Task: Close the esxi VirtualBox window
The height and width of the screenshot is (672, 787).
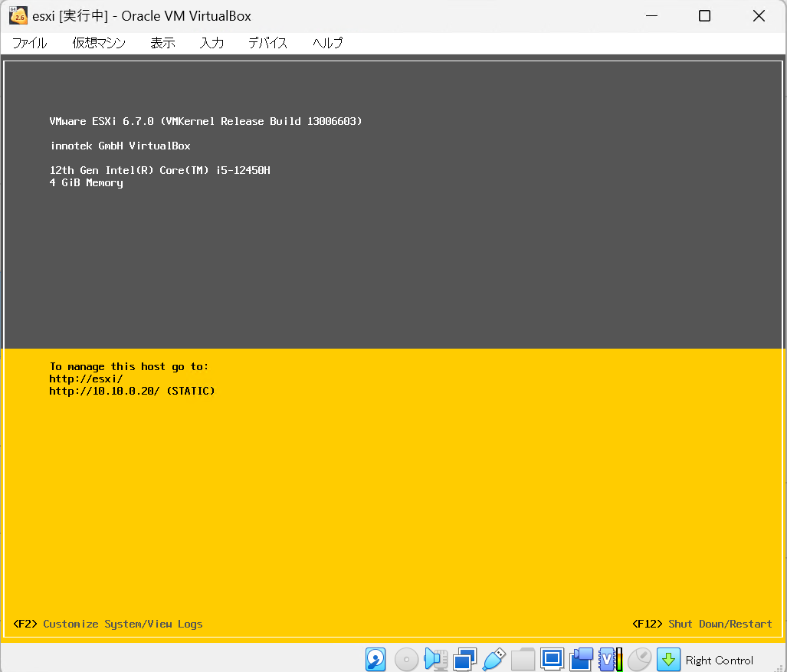Action: pyautogui.click(x=759, y=16)
